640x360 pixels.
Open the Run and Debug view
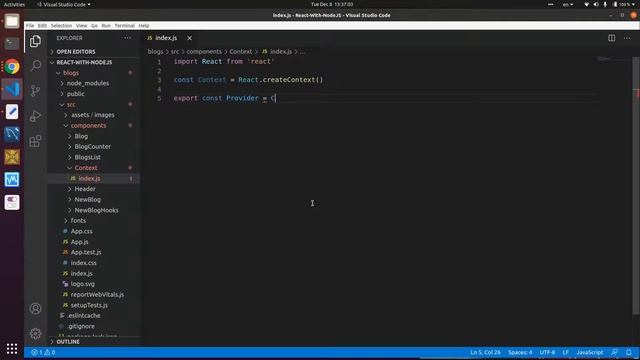point(36,116)
